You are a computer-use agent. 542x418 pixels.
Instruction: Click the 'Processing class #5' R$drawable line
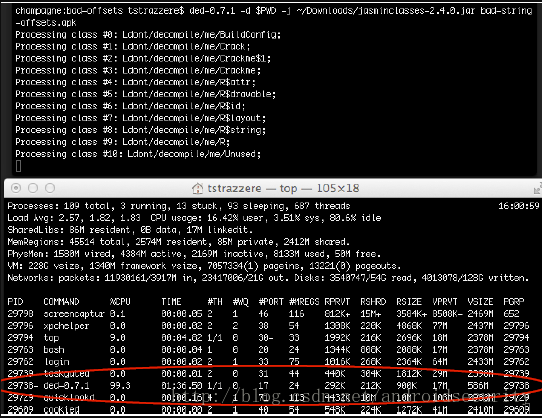point(146,94)
